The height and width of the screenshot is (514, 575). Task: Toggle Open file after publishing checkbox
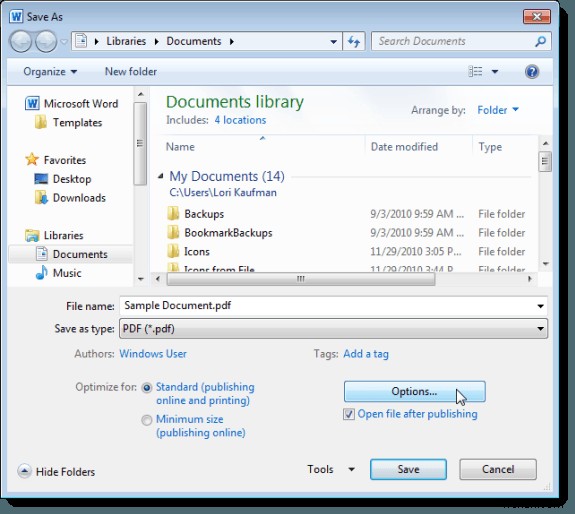348,414
